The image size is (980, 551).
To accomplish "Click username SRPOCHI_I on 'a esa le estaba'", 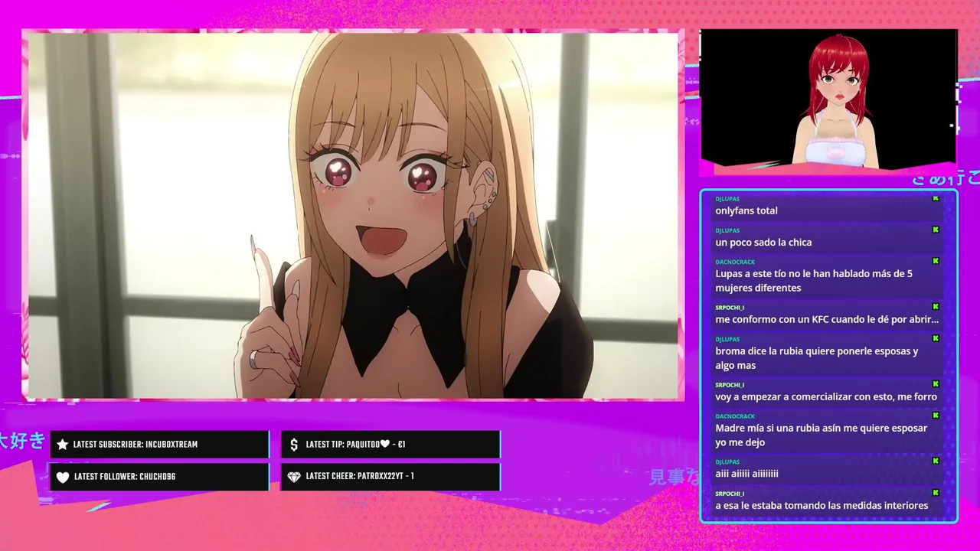I will point(730,494).
